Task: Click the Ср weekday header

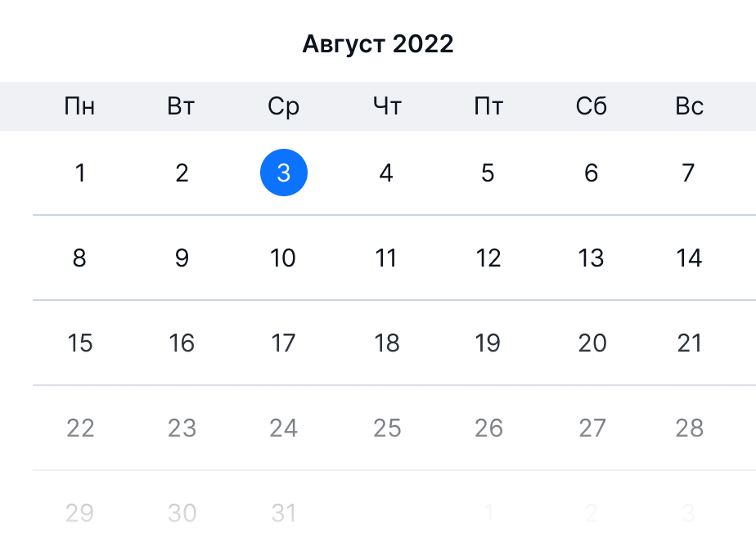Action: (283, 107)
